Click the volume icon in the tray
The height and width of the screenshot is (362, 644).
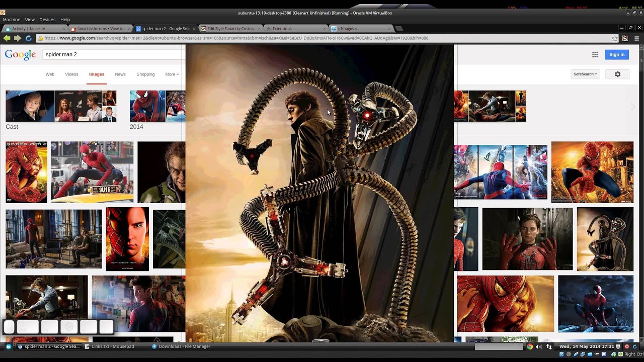point(539,346)
